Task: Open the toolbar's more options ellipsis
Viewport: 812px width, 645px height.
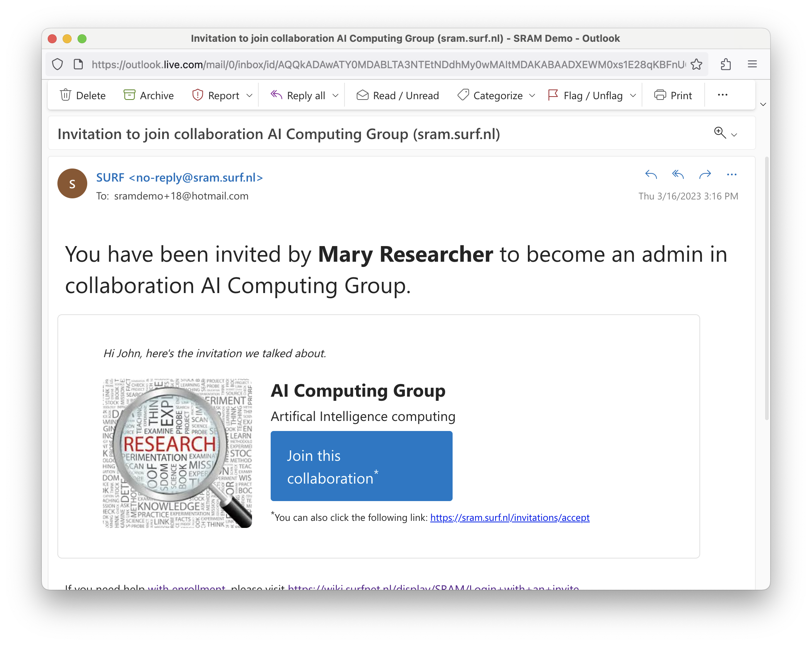Action: [x=723, y=95]
